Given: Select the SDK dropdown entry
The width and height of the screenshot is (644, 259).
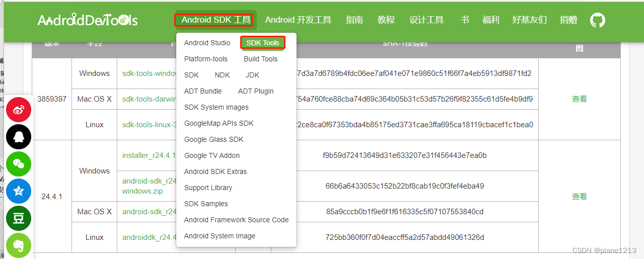Looking at the screenshot, I should [191, 75].
